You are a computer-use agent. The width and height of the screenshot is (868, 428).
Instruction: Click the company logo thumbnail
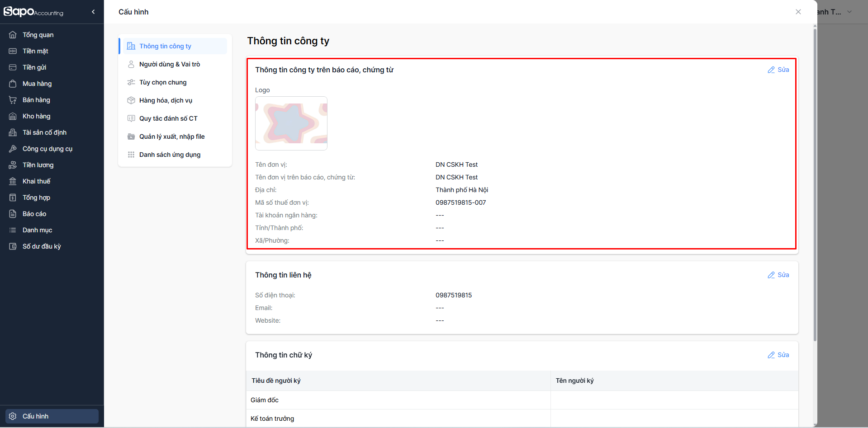click(291, 123)
